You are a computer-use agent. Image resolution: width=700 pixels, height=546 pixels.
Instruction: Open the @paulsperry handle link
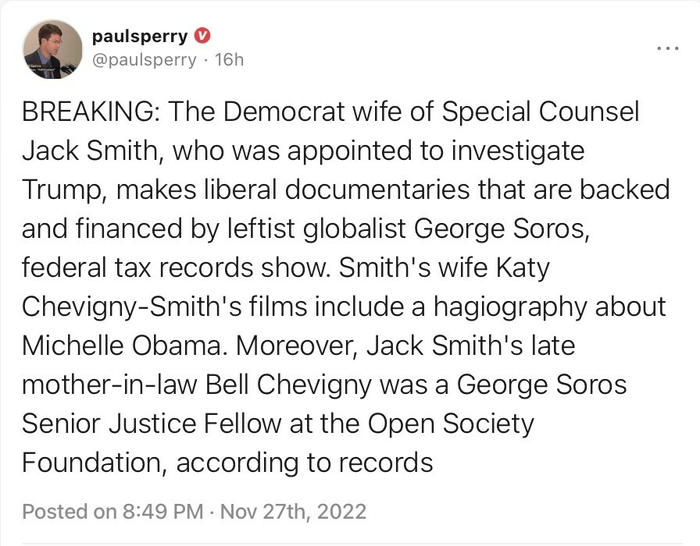(x=143, y=60)
